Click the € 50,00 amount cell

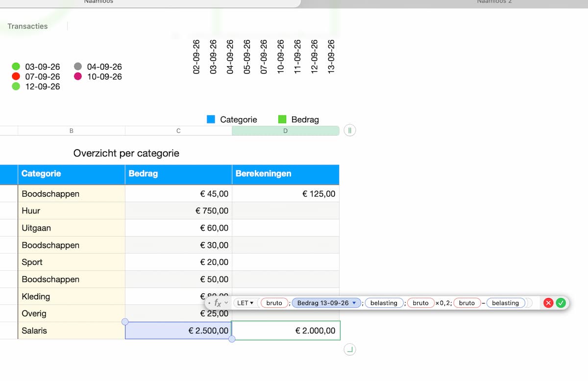click(x=178, y=279)
